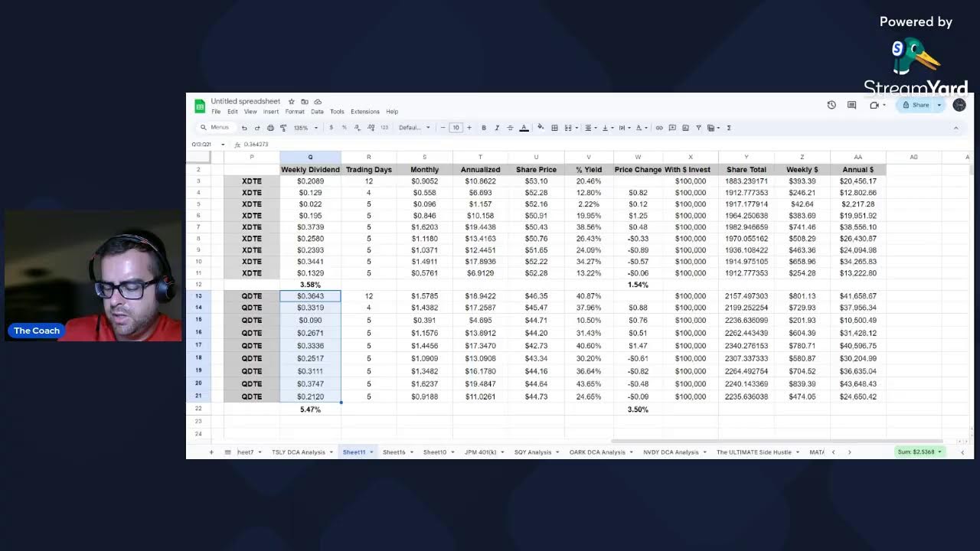Image resolution: width=980 pixels, height=551 pixels.
Task: Increase font size plus button
Action: point(469,128)
